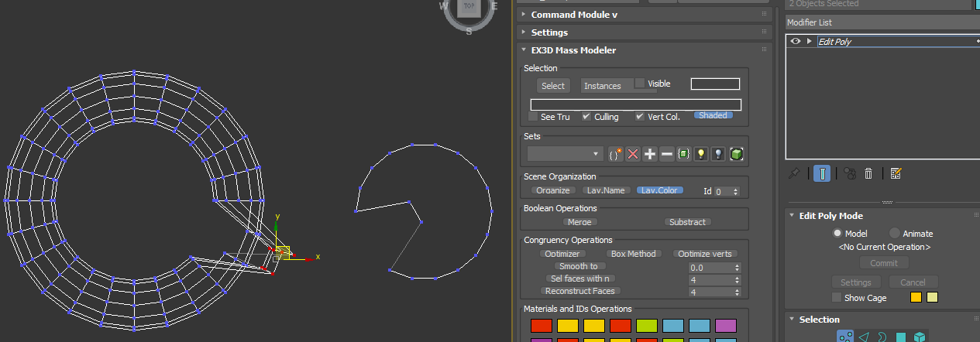
Task: Click first red material swatch
Action: (541, 327)
